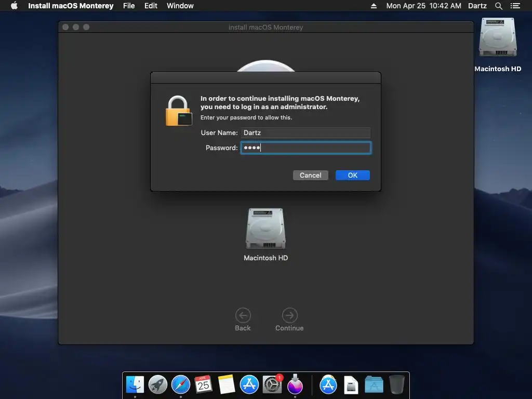Open the document file icon in Dock
This screenshot has width=532, height=399.
tap(351, 385)
